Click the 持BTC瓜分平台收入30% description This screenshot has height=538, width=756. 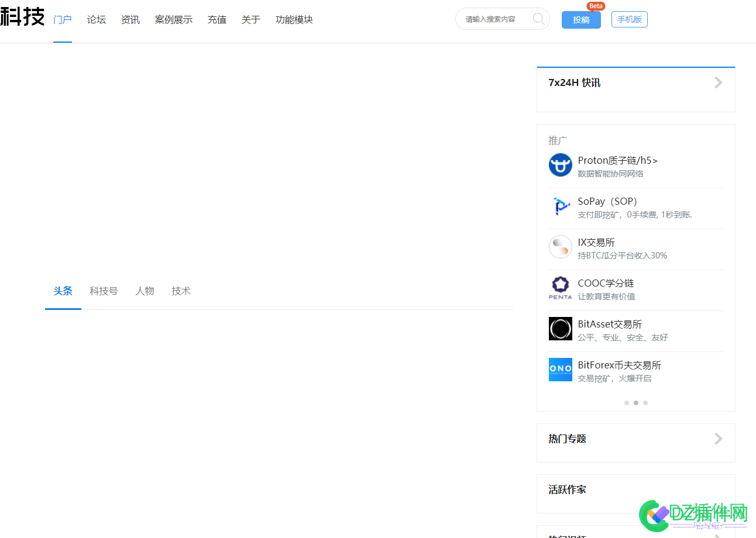623,256
